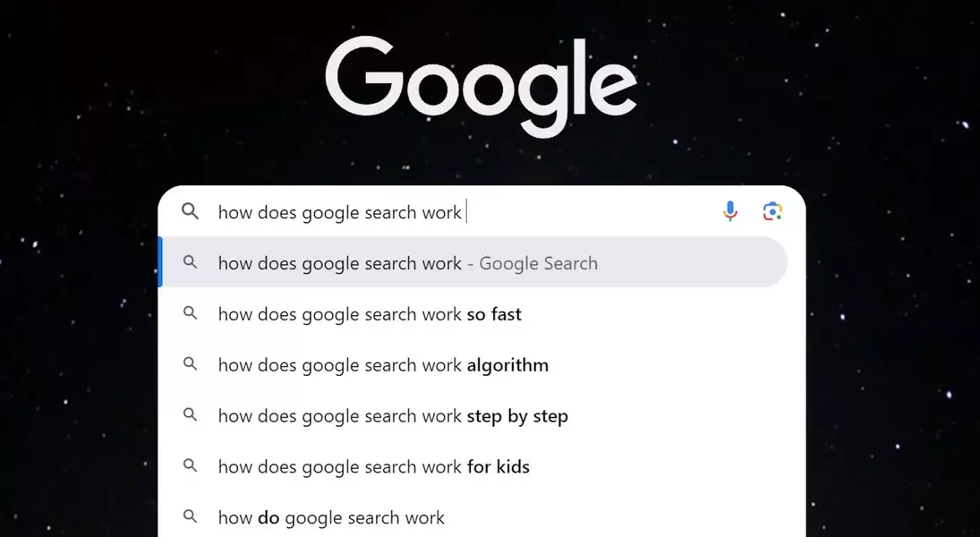The height and width of the screenshot is (537, 980).
Task: Click the magnifier icon beside the "step by step" suggestion
Action: tap(190, 415)
